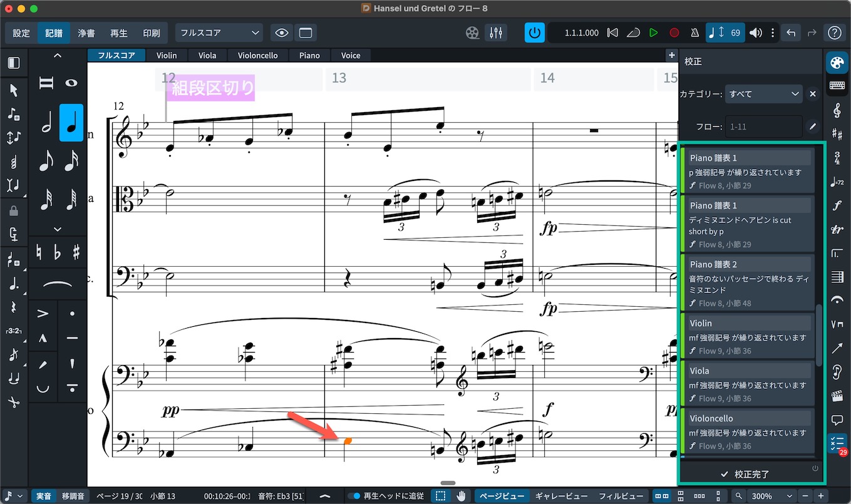Open the clefs panel

[837, 111]
